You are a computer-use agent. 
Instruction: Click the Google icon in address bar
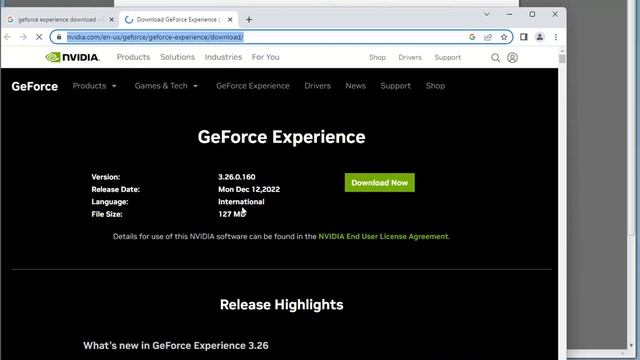click(472, 37)
